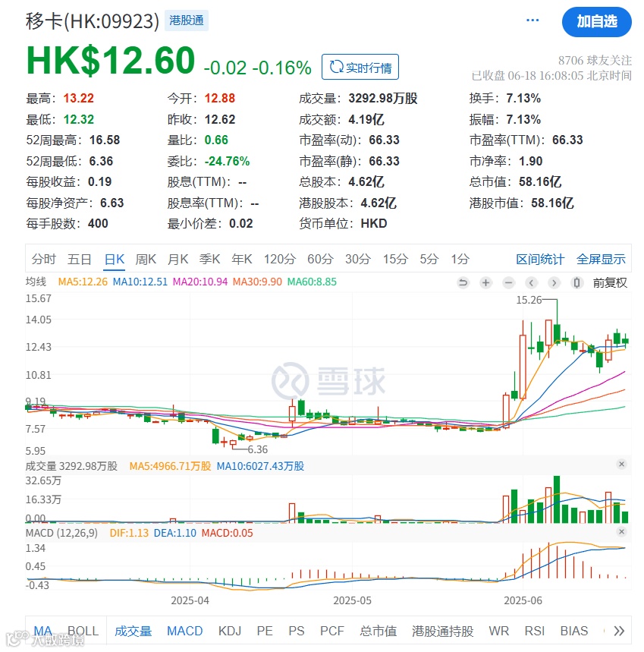
Task: Expand more indicators with double chevron
Action: [619, 632]
